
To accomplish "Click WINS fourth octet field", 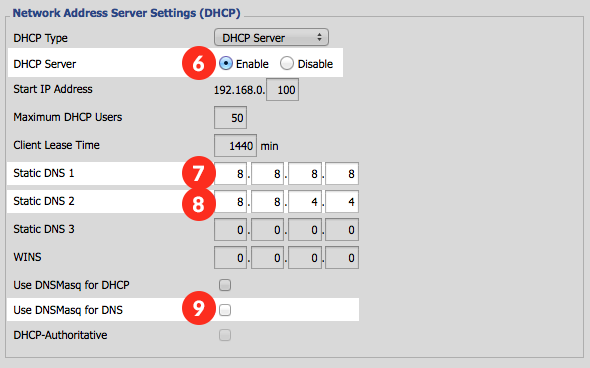I will [x=342, y=258].
